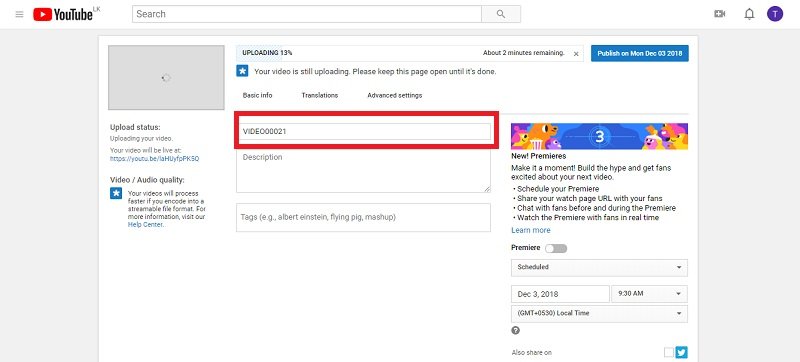Open the account avatar menu
The width and height of the screenshot is (800, 362).
[775, 14]
